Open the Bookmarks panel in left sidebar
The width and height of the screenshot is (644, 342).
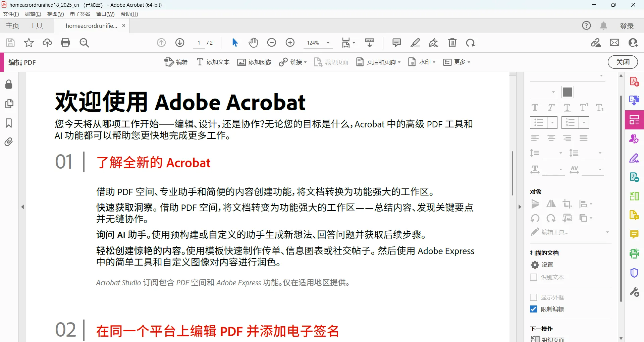pos(8,123)
